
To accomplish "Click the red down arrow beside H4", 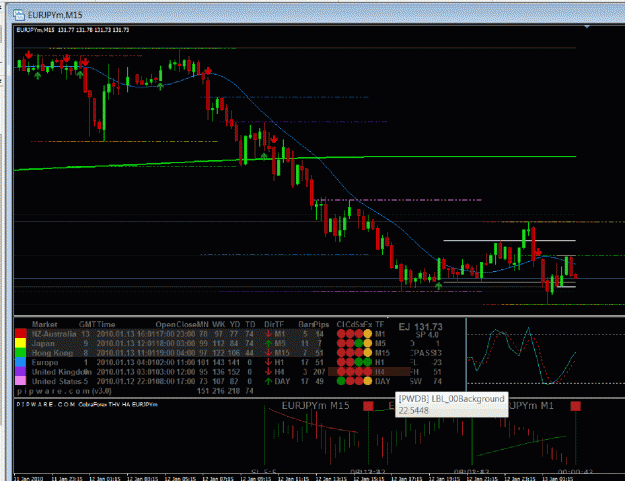I will pyautogui.click(x=269, y=372).
